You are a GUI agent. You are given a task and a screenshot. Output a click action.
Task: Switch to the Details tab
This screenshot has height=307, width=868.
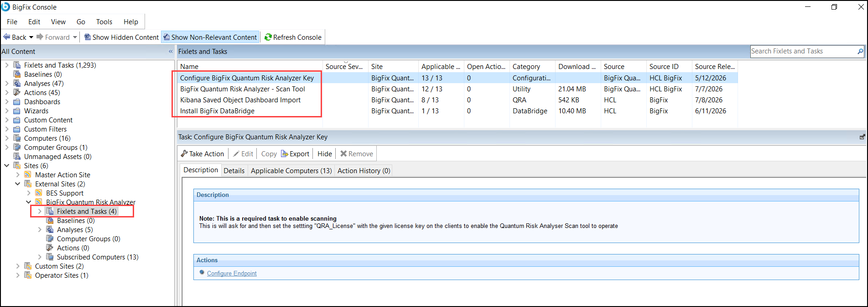coord(234,170)
